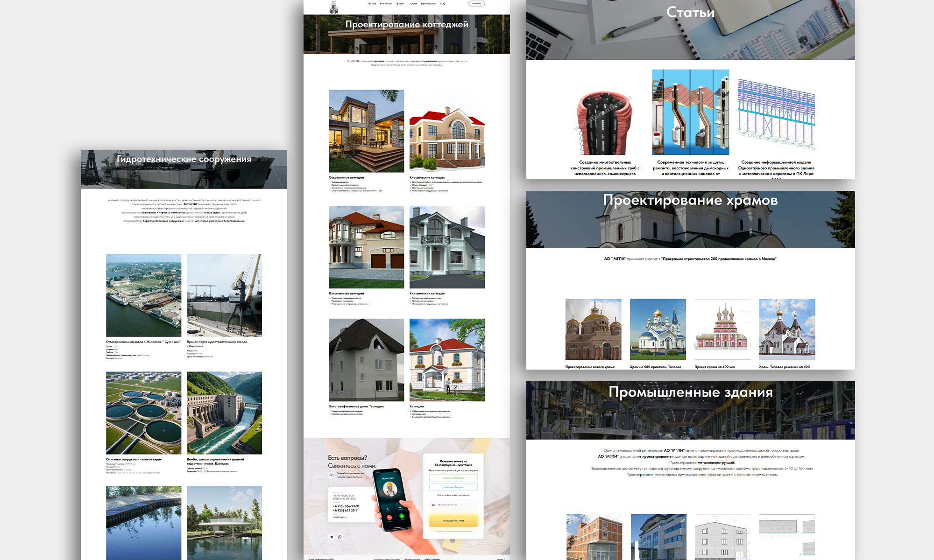Image resolution: width=934 pixels, height=560 pixels.
Task: Open the Telegram round icon
Action: [x=332, y=537]
